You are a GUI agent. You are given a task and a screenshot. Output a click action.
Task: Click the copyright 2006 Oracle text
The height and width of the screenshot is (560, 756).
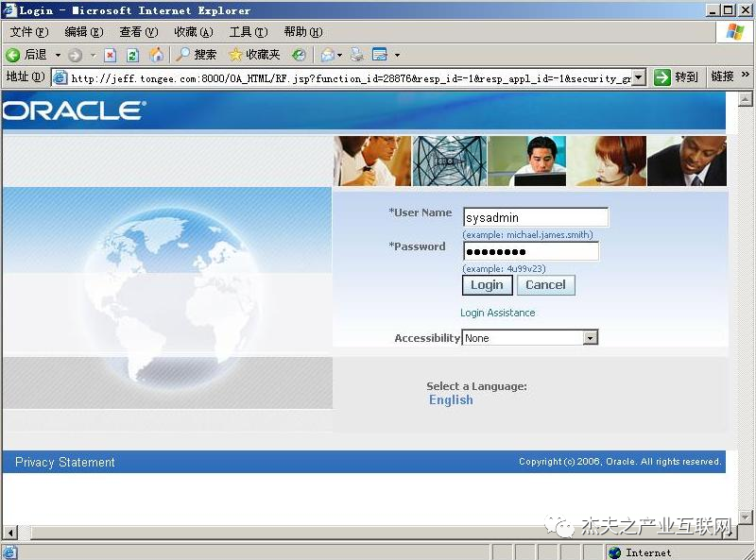pyautogui.click(x=620, y=462)
